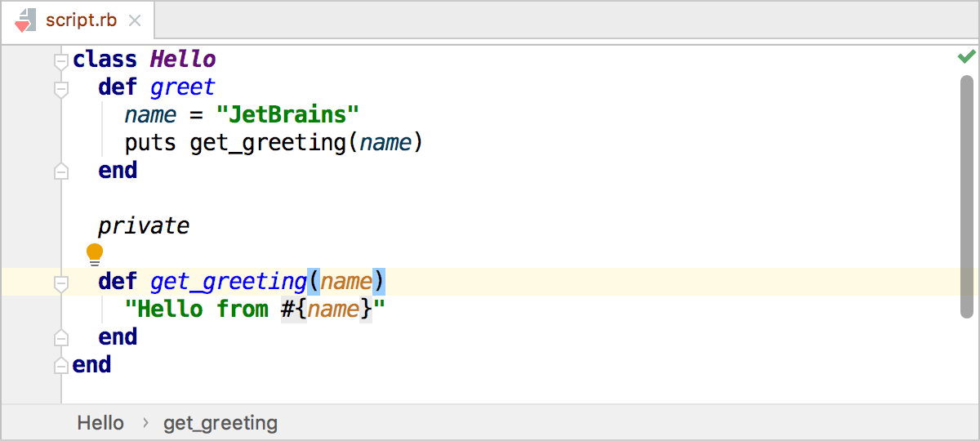Click fold end marker of get_greeting method

[x=60, y=337]
